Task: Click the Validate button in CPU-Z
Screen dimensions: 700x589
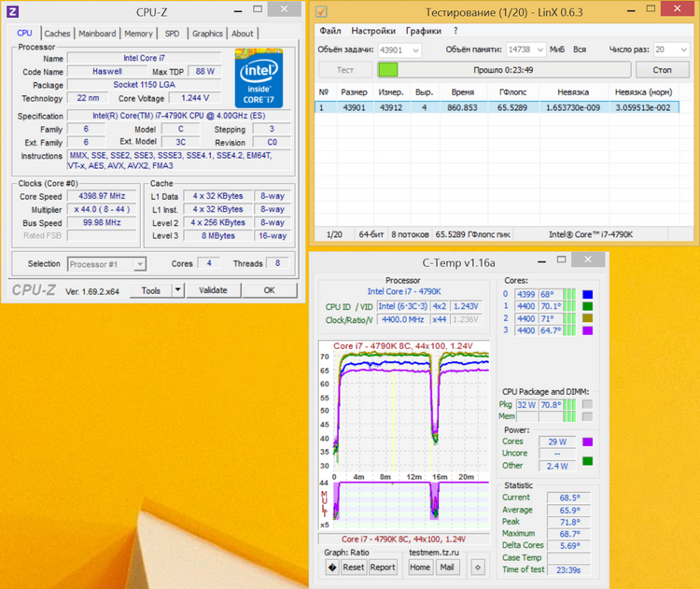Action: coord(213,290)
